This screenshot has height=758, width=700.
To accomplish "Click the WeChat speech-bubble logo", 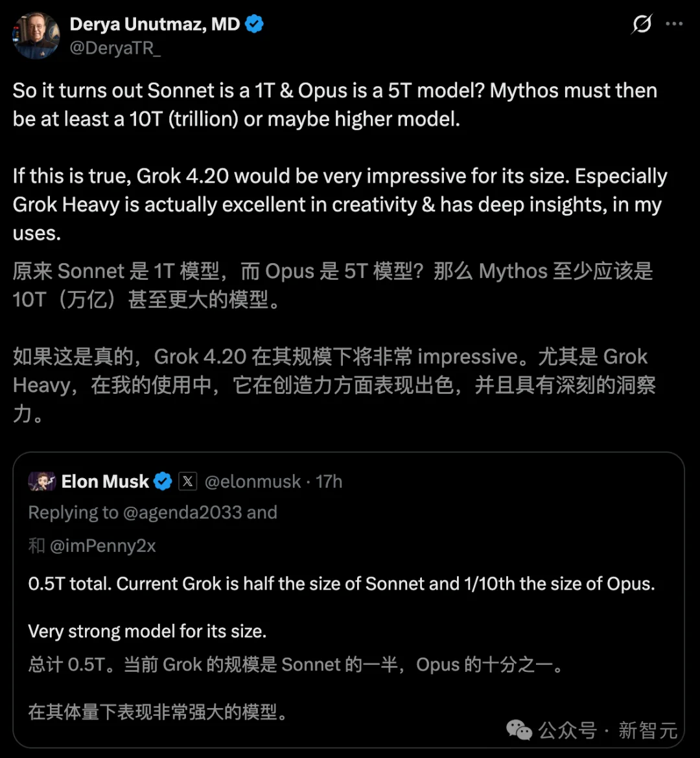I will coord(518,731).
